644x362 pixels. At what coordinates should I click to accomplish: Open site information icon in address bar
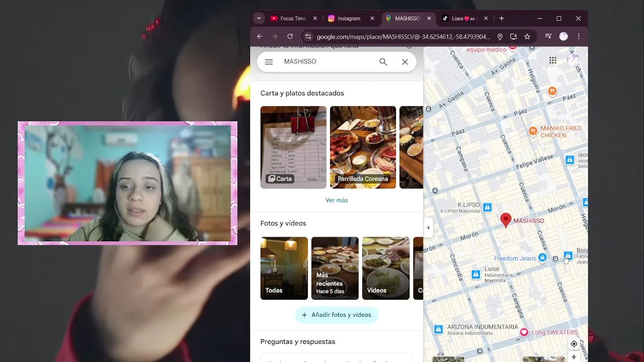(x=308, y=37)
